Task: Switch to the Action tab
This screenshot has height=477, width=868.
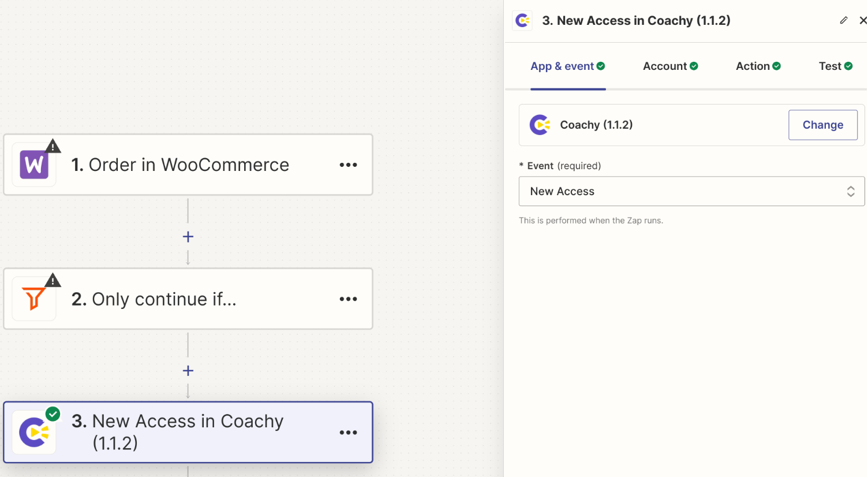Action: 758,66
